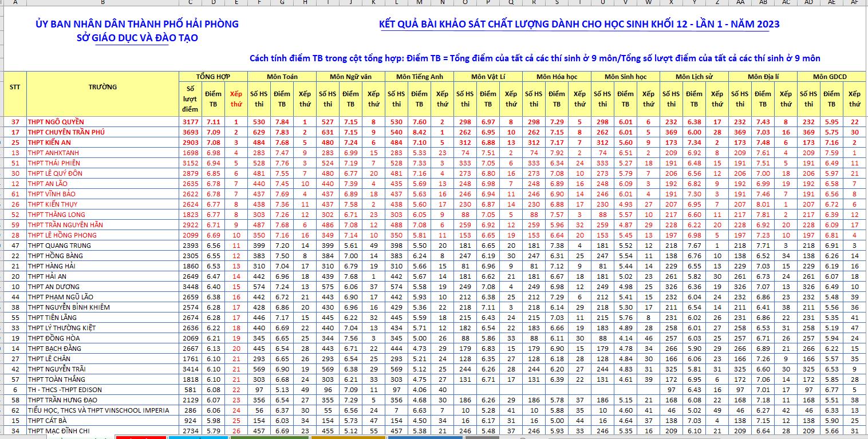Select THPT CHUYÊN TRẦN PHÚ cell
Screen dimensions: 868x439
66,132
